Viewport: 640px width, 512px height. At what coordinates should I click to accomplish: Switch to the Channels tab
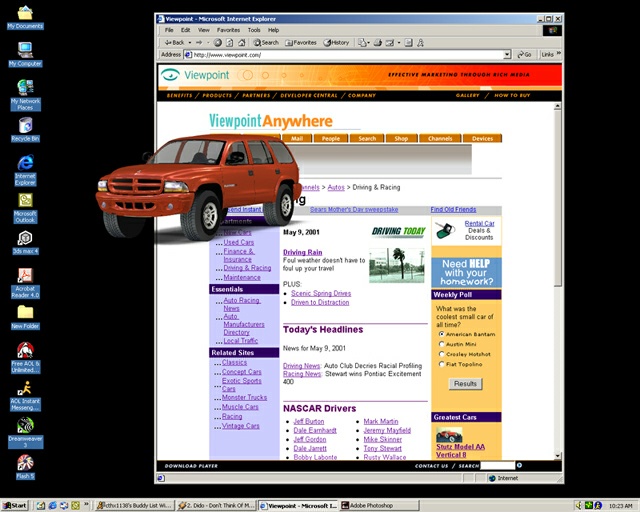pos(440,138)
